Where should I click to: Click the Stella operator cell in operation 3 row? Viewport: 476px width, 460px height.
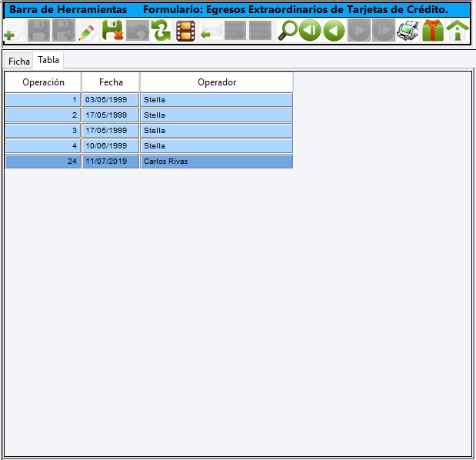216,131
